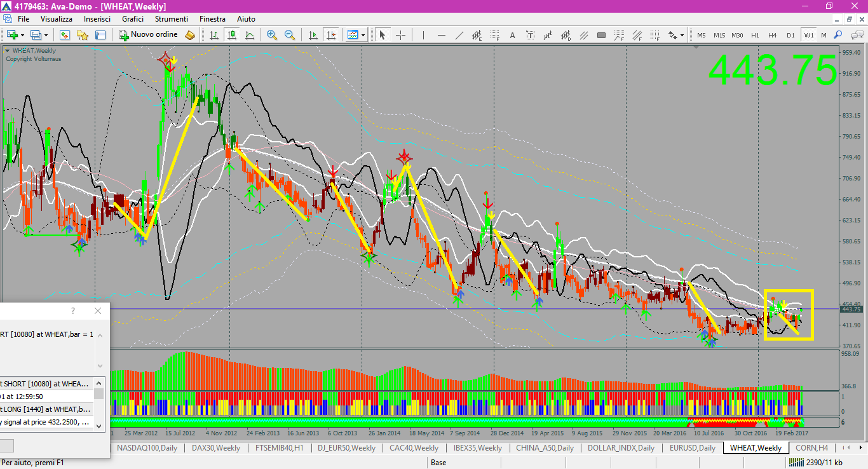Viewport: 868px width, 469px height.
Task: Select the Fibonacci time zones tool
Action: (x=654, y=35)
